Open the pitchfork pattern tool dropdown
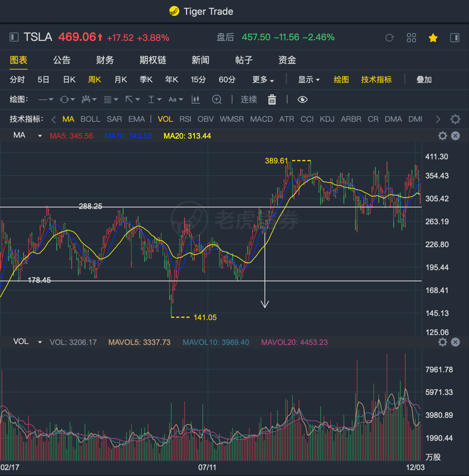469x476 pixels. (89, 99)
